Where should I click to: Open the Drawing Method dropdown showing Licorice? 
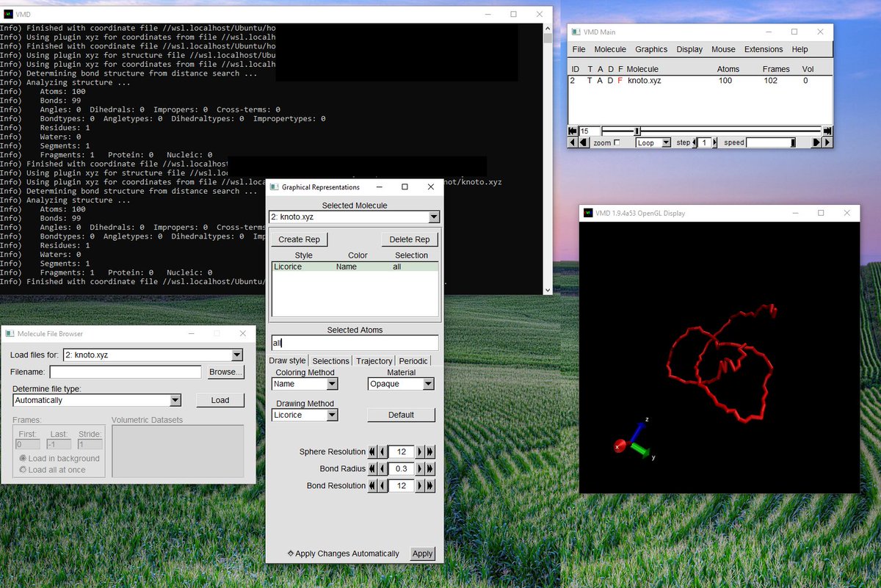tap(305, 415)
